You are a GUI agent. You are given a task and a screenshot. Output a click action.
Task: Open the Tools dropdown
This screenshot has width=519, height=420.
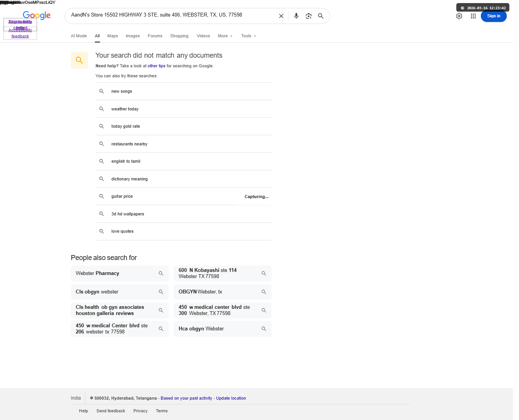(249, 36)
